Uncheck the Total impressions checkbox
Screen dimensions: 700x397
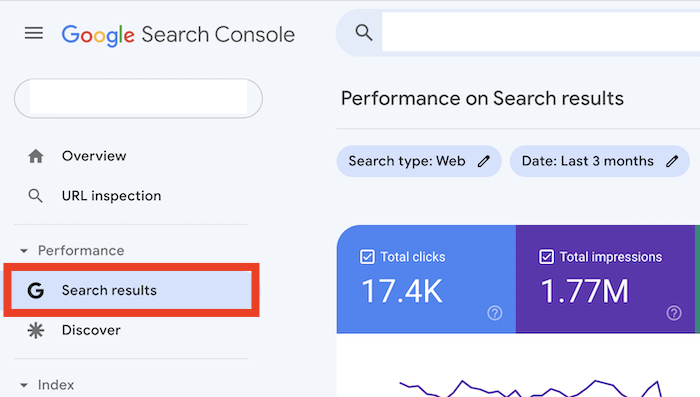click(546, 257)
